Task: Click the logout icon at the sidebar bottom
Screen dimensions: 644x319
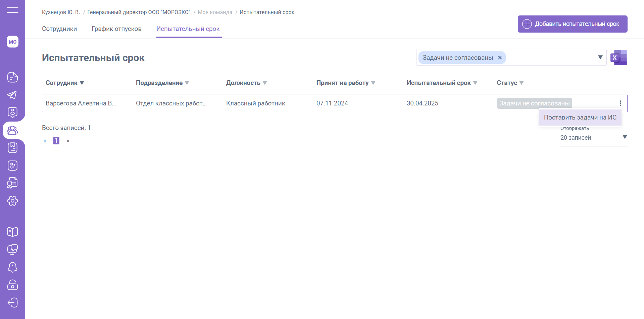Action: [12, 303]
